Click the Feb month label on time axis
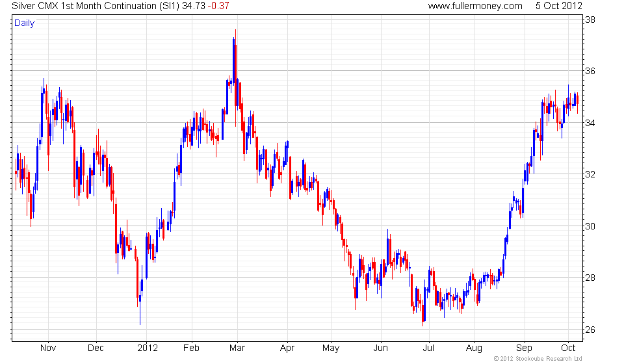 coord(191,348)
